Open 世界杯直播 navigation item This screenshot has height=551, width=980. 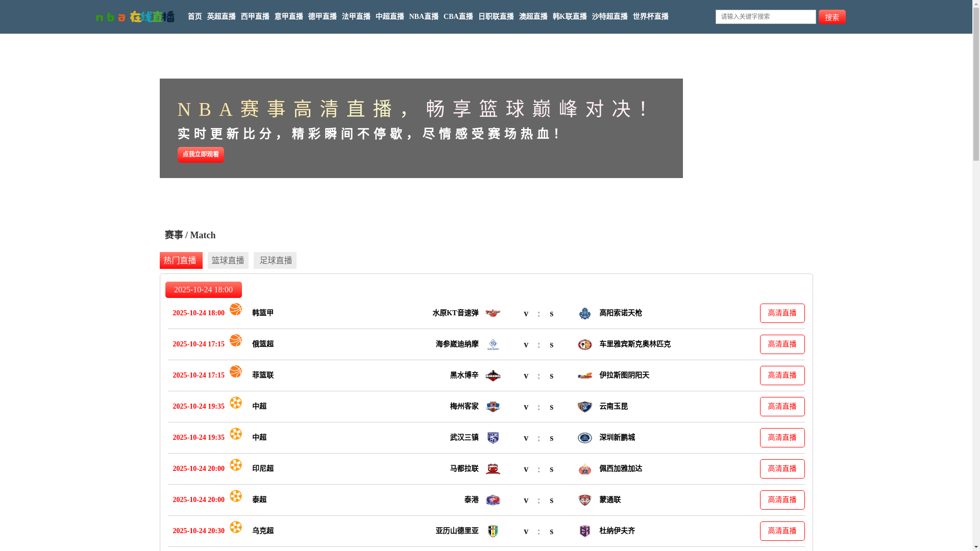coord(650,17)
